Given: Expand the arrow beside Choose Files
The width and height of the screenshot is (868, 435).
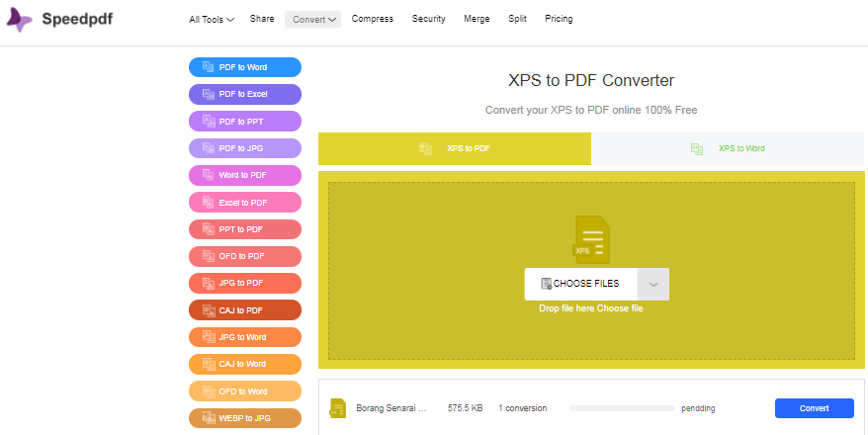Looking at the screenshot, I should click(x=653, y=284).
